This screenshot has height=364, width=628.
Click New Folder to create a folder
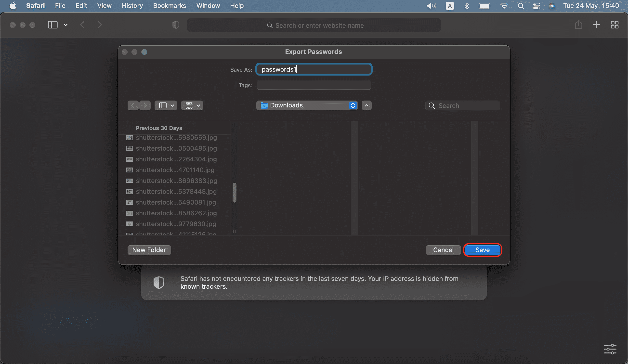149,250
